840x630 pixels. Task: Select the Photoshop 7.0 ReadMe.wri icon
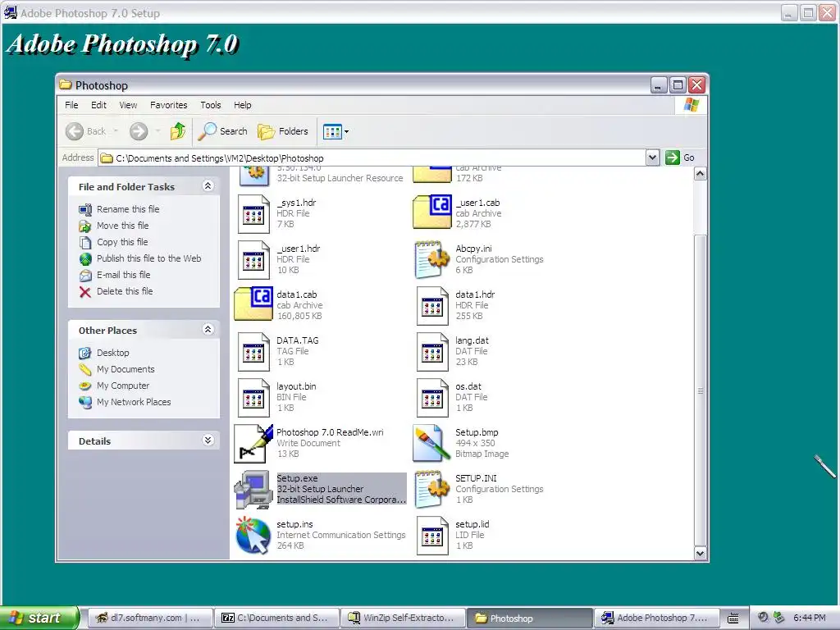click(253, 444)
